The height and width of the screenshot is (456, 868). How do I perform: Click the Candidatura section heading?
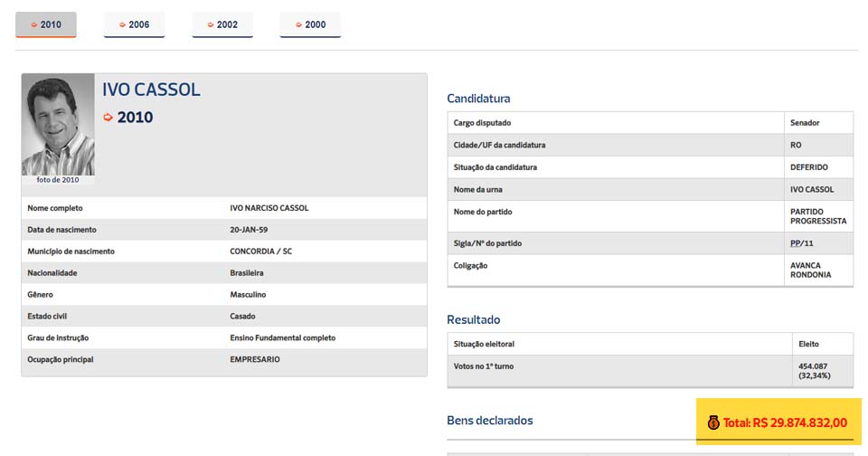(x=478, y=98)
